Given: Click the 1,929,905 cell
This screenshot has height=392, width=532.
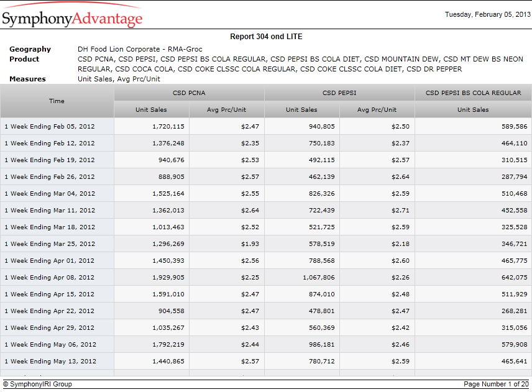Looking at the screenshot, I should coord(151,278).
